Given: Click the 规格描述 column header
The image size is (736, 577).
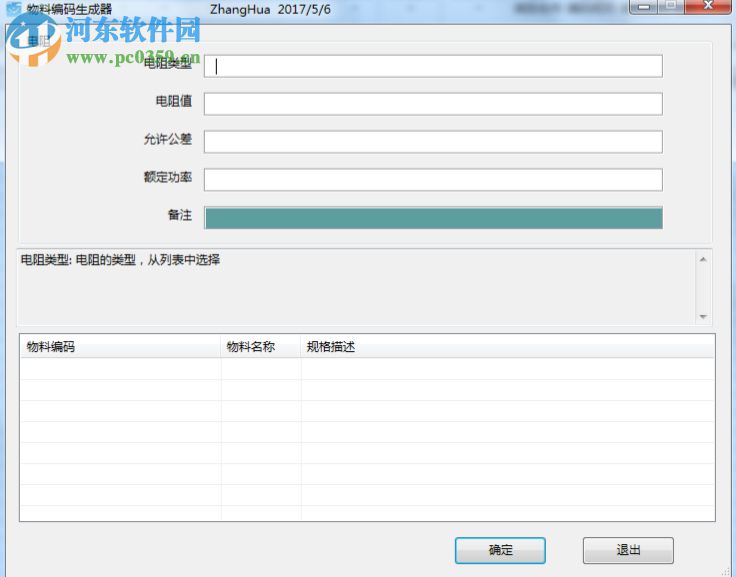Looking at the screenshot, I should [x=507, y=347].
